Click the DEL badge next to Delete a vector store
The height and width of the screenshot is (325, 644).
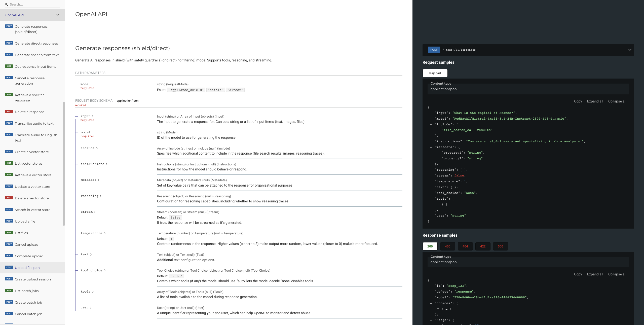tap(9, 198)
